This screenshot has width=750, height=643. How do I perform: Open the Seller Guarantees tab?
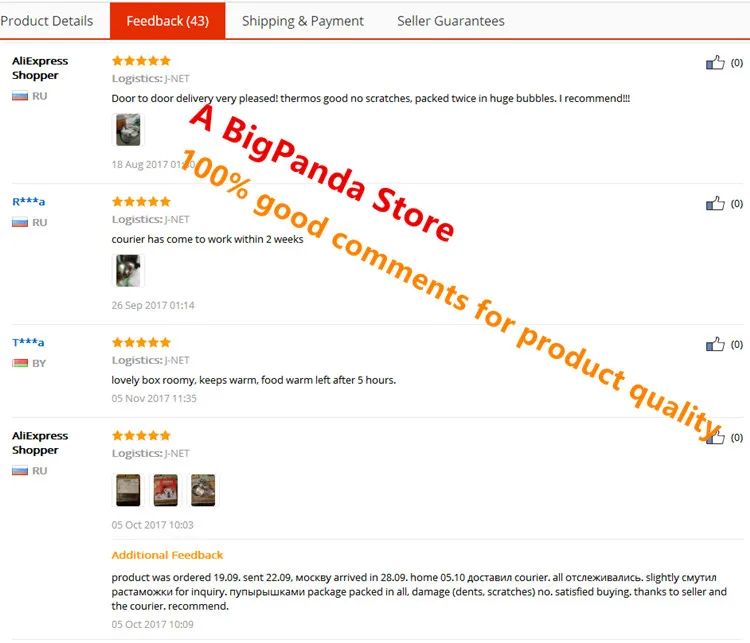[451, 21]
